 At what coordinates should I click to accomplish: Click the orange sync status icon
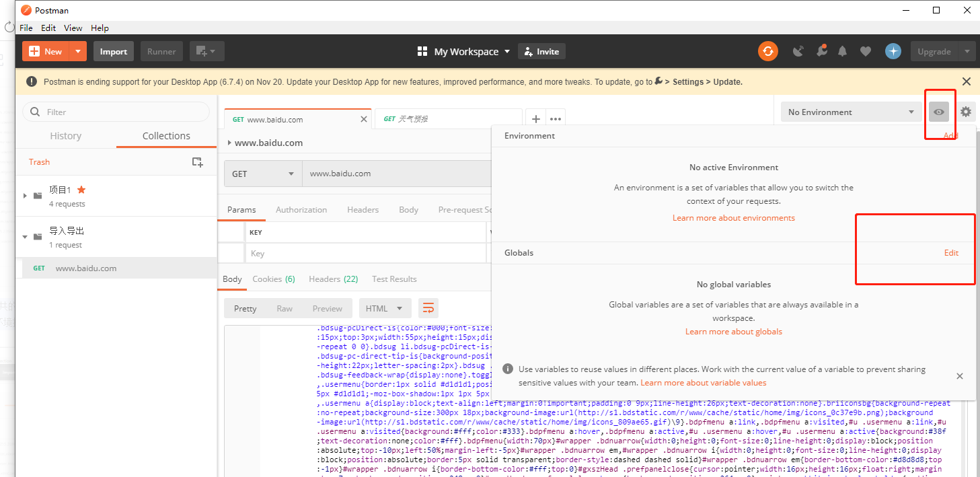click(x=767, y=52)
